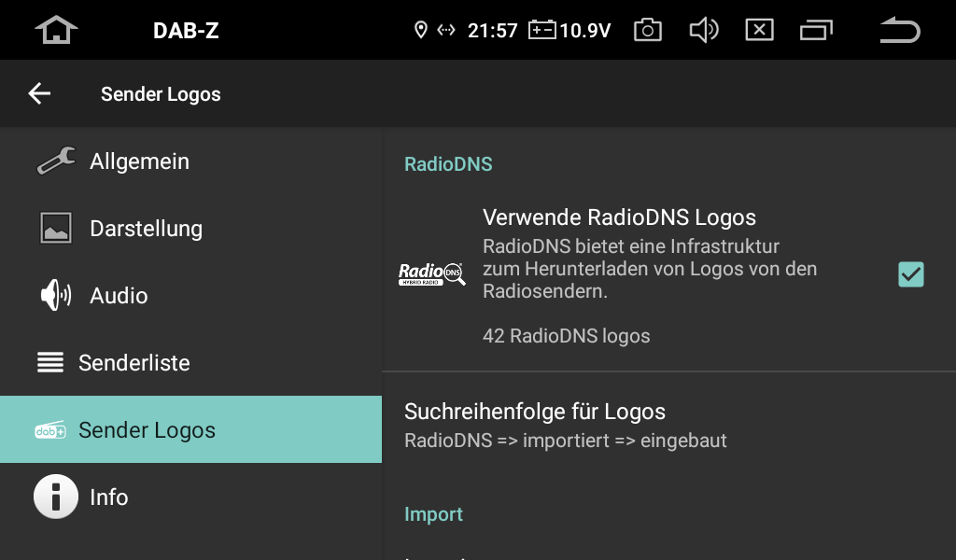The height and width of the screenshot is (560, 956).
Task: Show recent apps with overlapping windows icon
Action: pyautogui.click(x=816, y=30)
